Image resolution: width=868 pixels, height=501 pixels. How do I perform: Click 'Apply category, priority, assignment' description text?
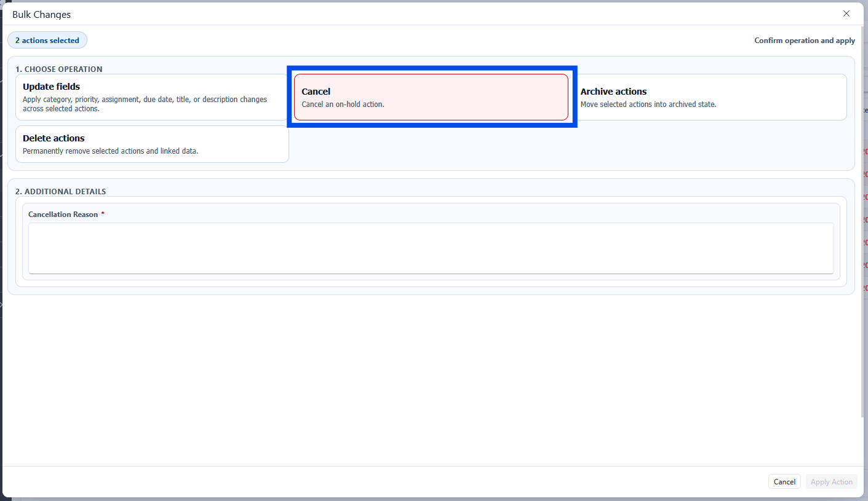coord(145,100)
